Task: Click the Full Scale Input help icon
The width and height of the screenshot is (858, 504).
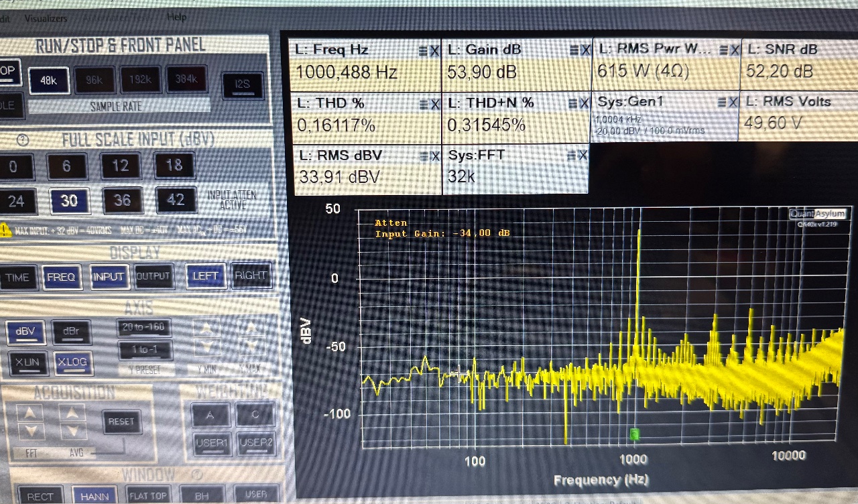Action: [x=25, y=141]
